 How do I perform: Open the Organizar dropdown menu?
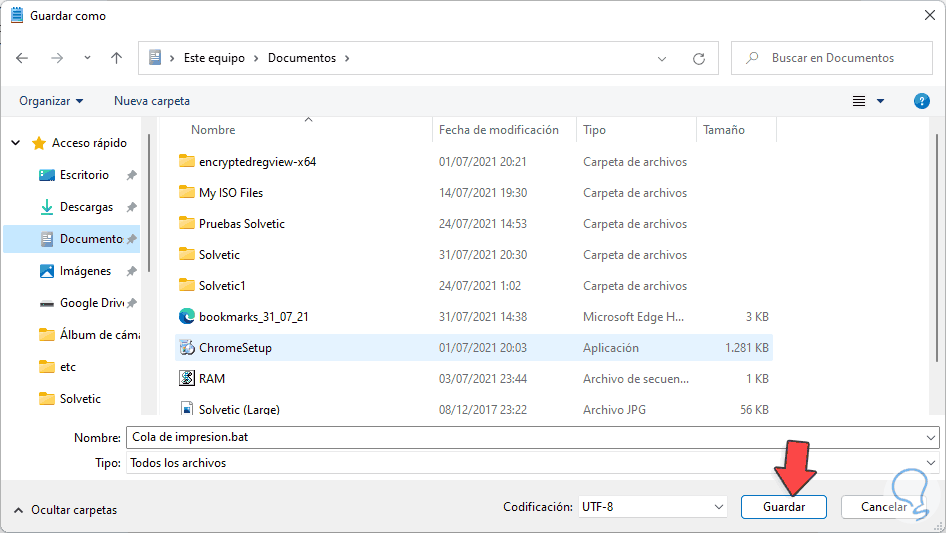(51, 101)
